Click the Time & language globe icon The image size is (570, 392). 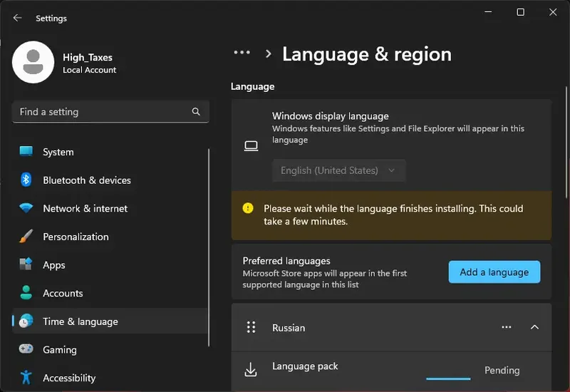pyautogui.click(x=26, y=321)
